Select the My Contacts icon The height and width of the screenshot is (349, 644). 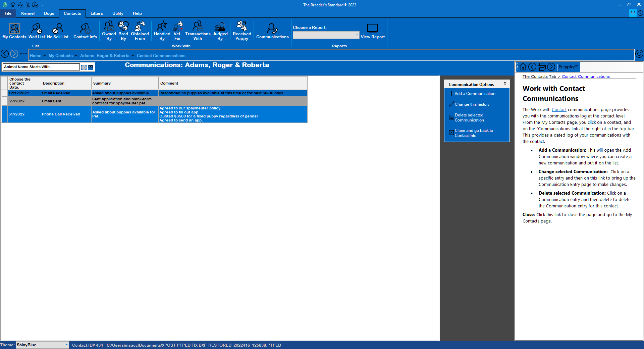coord(14,31)
